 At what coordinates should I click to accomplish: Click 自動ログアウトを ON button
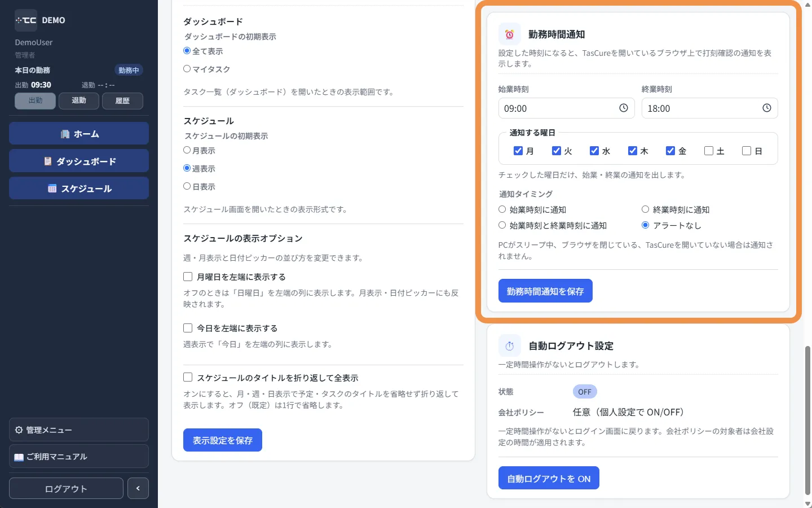[x=549, y=478]
